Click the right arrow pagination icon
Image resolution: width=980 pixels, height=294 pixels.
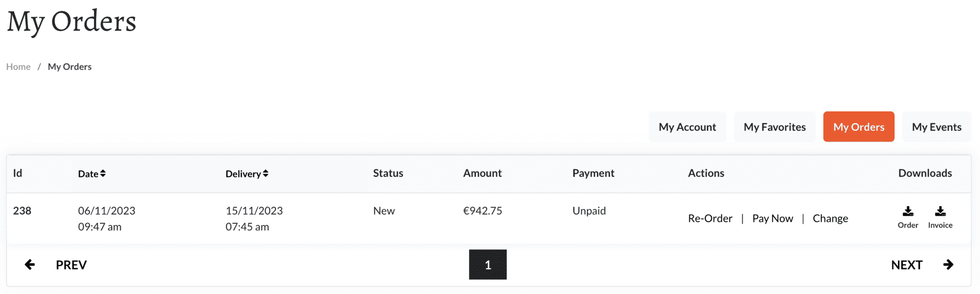tap(948, 265)
